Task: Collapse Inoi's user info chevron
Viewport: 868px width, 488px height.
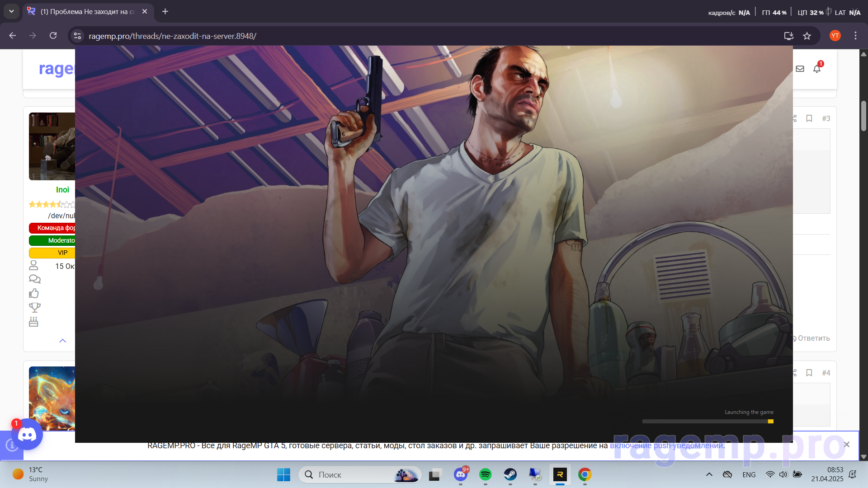Action: [63, 341]
